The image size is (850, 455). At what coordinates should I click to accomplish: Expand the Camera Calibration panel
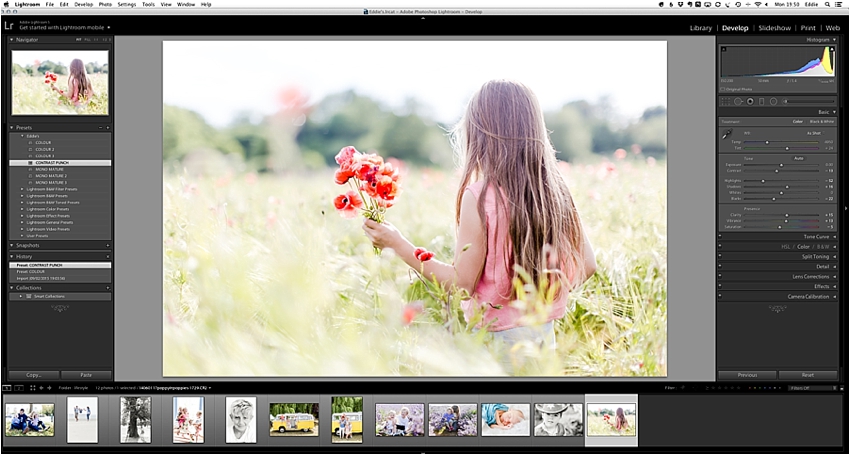(x=834, y=297)
